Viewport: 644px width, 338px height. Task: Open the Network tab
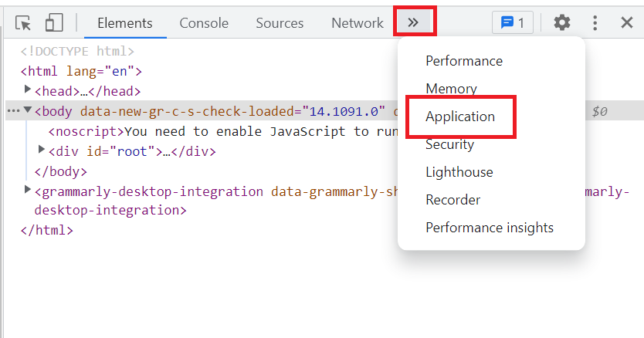pyautogui.click(x=357, y=23)
